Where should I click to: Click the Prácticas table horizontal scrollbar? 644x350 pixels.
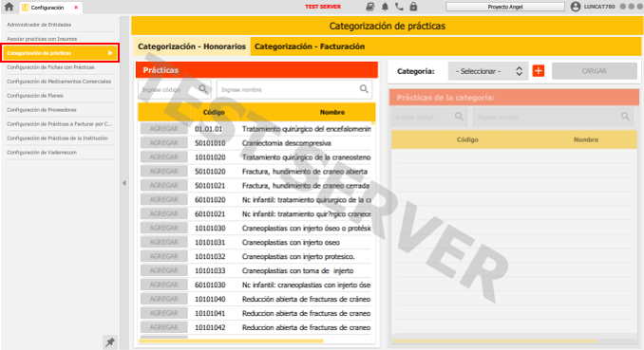pyautogui.click(x=231, y=341)
